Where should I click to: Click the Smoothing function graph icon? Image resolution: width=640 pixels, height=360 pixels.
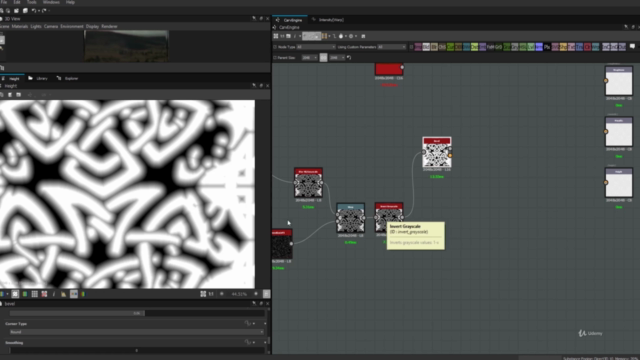tap(248, 342)
